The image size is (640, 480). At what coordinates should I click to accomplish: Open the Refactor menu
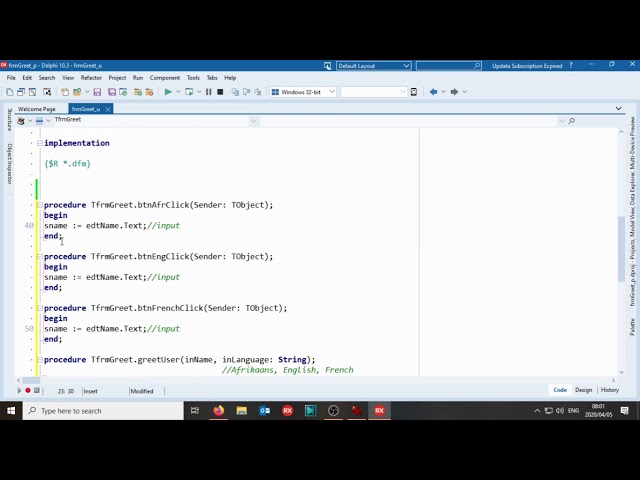click(x=91, y=78)
